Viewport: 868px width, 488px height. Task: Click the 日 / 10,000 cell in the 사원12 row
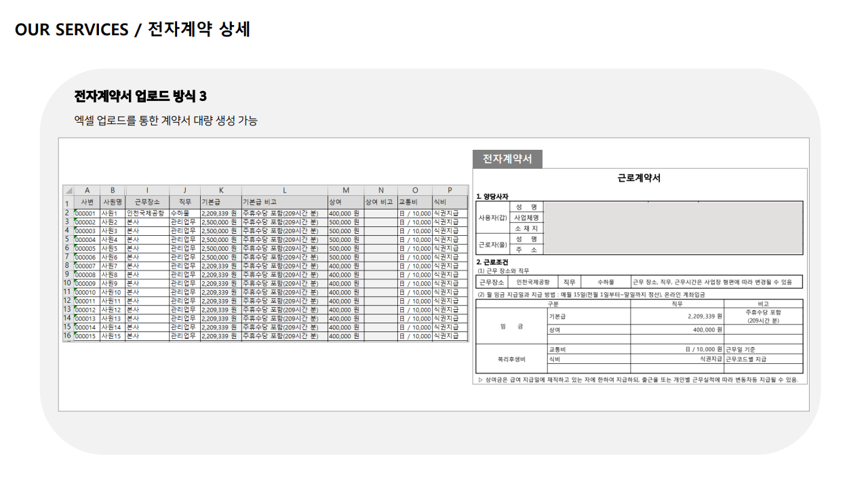(x=415, y=310)
